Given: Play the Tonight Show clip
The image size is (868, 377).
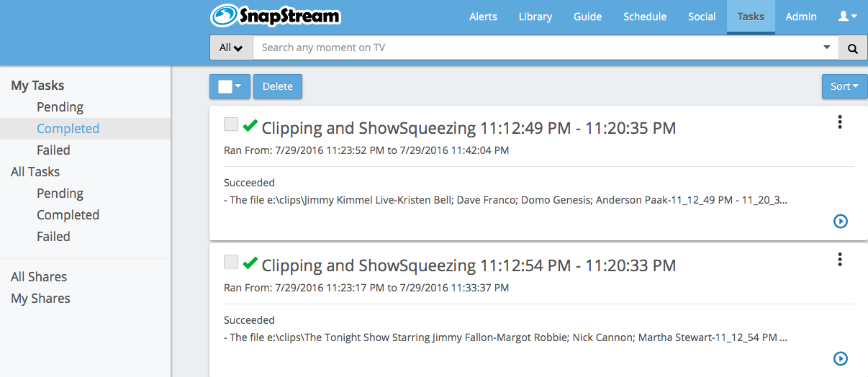Looking at the screenshot, I should [x=841, y=358].
